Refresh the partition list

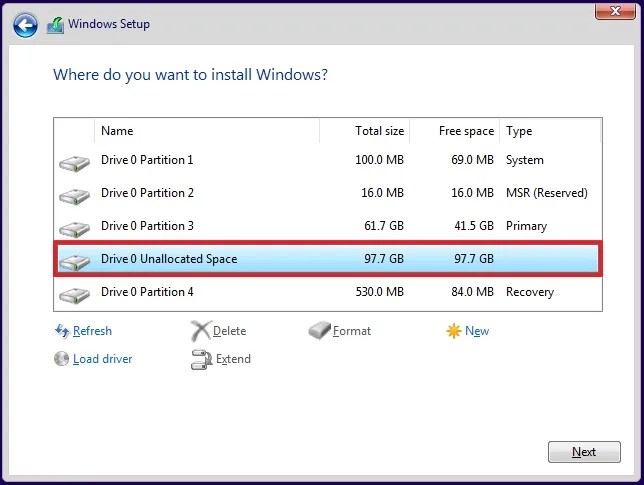pos(92,331)
